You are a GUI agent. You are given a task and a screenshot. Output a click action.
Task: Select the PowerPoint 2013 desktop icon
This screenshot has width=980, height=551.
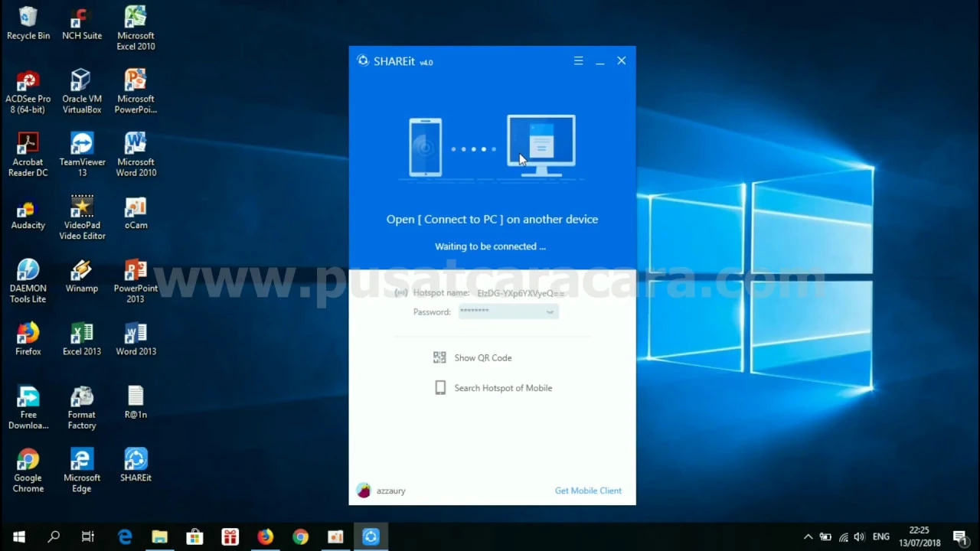[136, 281]
